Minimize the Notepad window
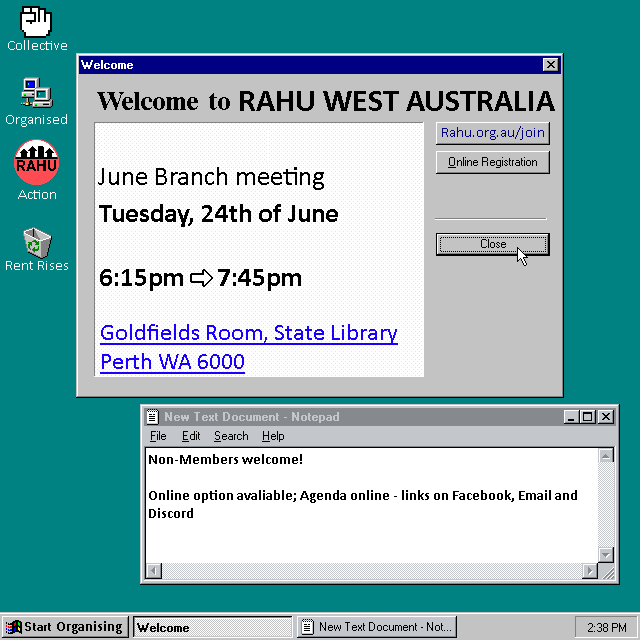 click(x=571, y=417)
